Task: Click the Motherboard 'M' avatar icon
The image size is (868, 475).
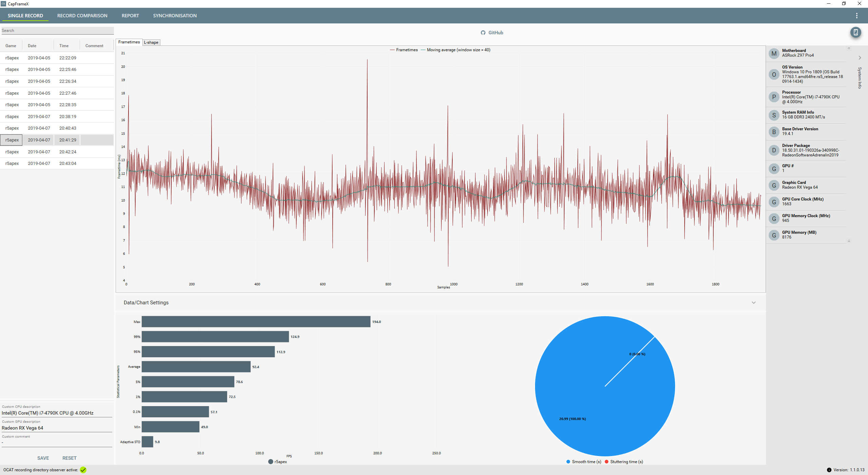Action: tap(774, 53)
